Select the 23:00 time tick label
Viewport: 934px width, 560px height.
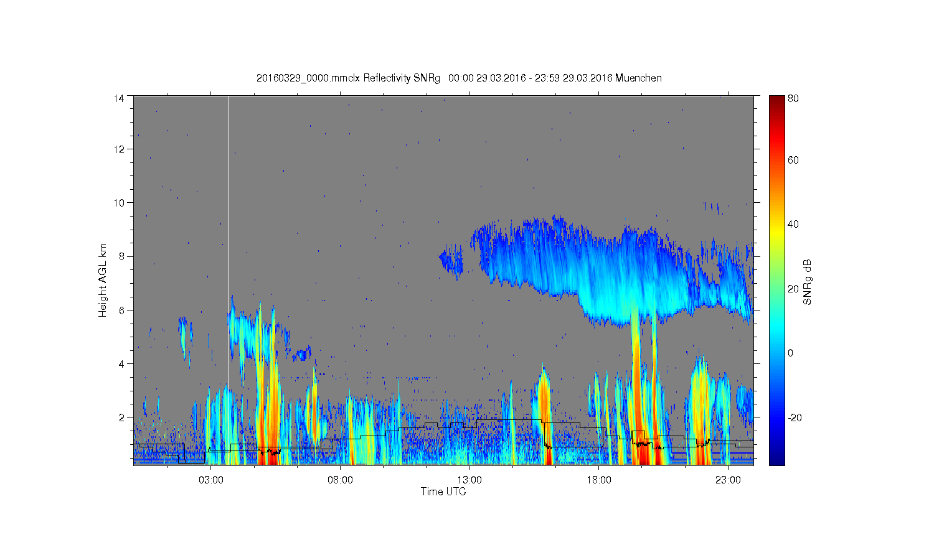[x=727, y=480]
